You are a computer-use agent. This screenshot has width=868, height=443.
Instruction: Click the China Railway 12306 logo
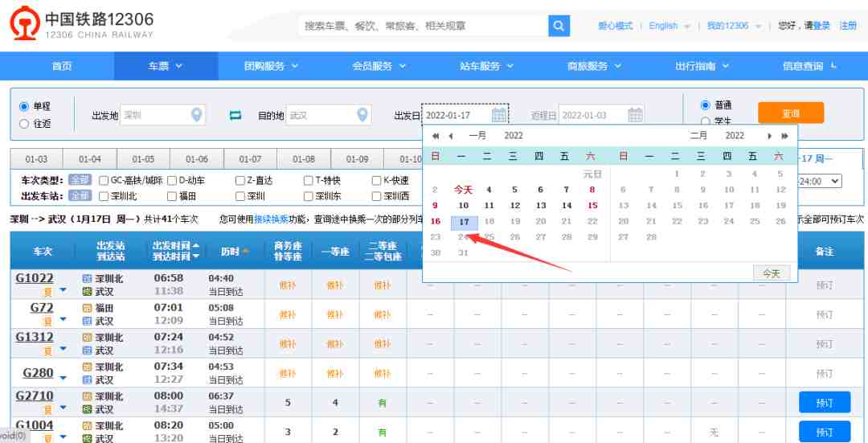(82, 25)
